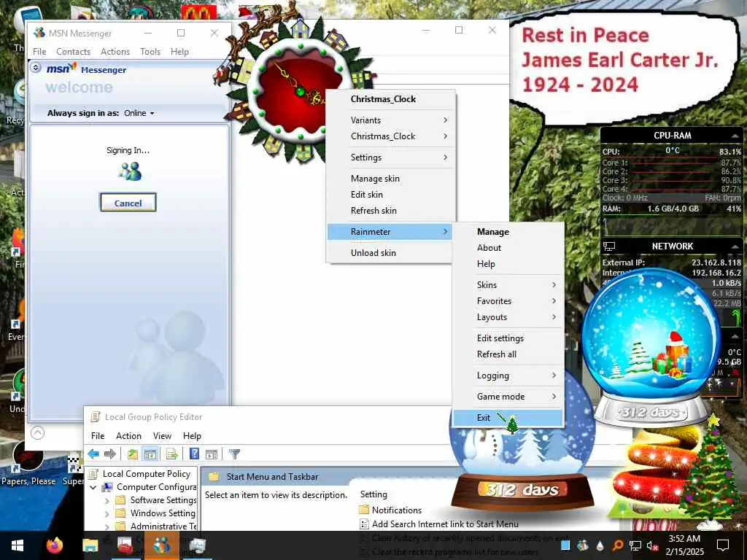This screenshot has width=747, height=560.
Task: Click blue Help question mark toolbar icon
Action: pyautogui.click(x=194, y=454)
